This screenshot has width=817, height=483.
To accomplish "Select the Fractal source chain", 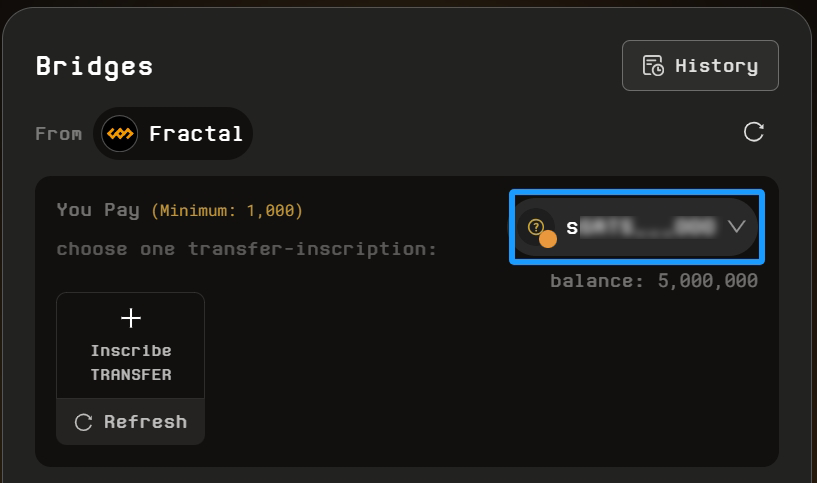I will [x=173, y=133].
